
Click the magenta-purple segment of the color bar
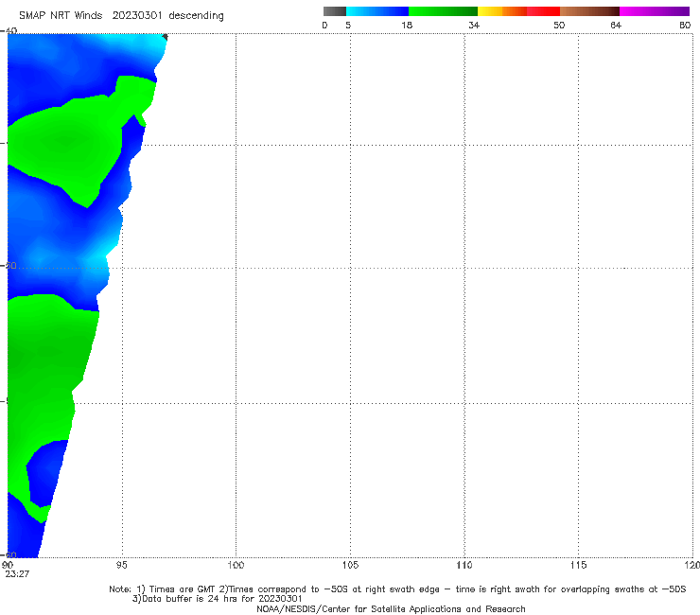[x=655, y=11]
